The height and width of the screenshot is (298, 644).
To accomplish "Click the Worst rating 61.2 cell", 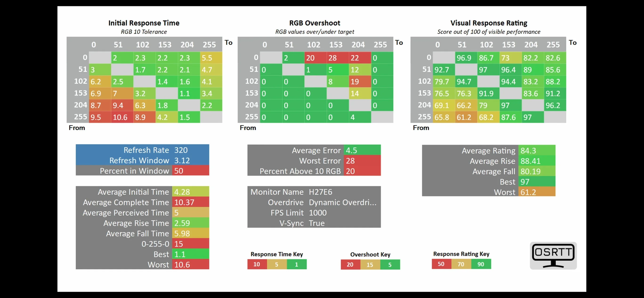I will point(537,192).
